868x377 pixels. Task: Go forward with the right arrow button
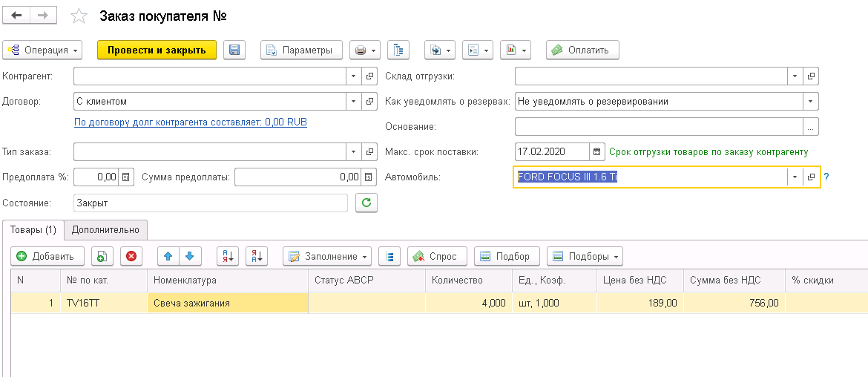43,16
